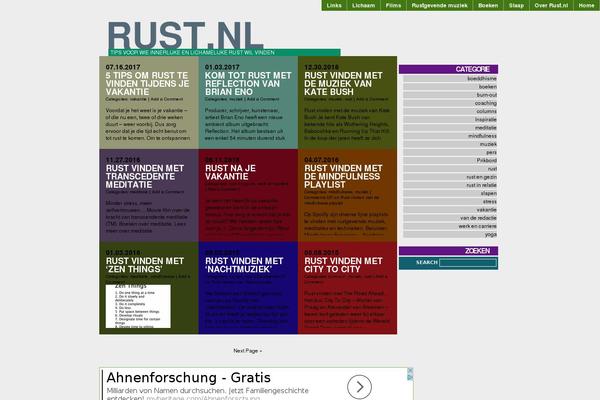The image size is (600, 400).
Task: Click the Zen Things list thumbnail image
Action: point(138,306)
